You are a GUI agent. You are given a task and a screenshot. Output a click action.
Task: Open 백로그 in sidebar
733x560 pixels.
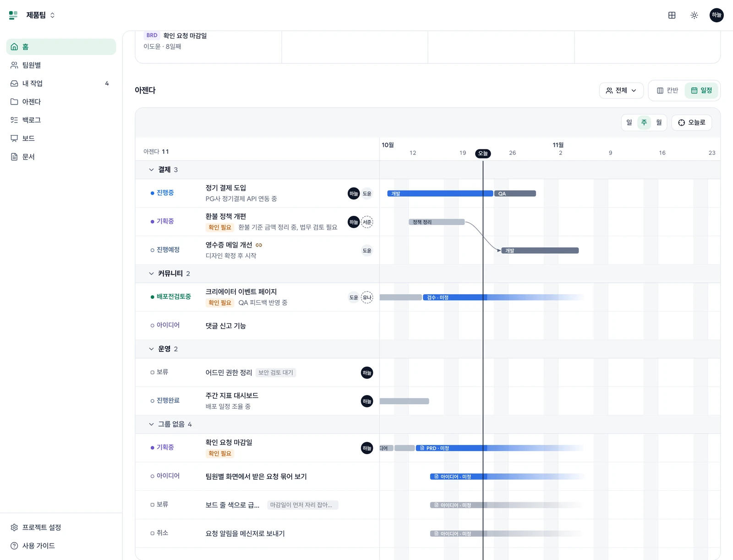(x=61, y=120)
